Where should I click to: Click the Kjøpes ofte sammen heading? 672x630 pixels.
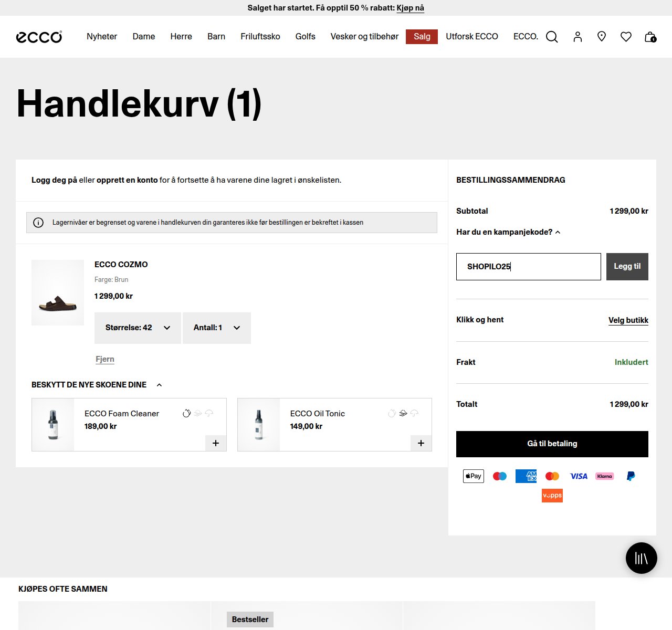click(x=63, y=589)
